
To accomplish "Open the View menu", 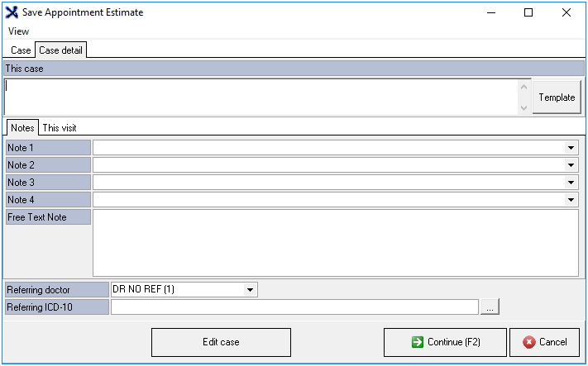I will [18, 31].
